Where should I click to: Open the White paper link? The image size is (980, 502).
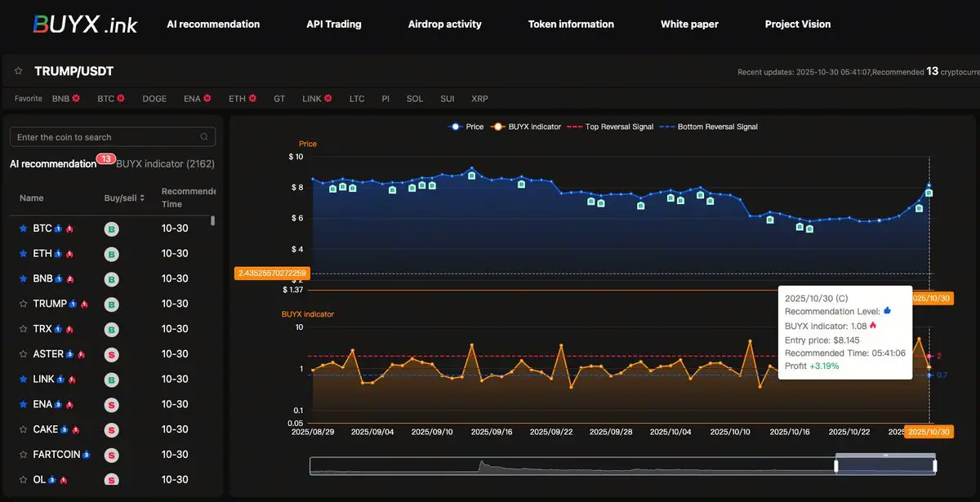(x=689, y=24)
